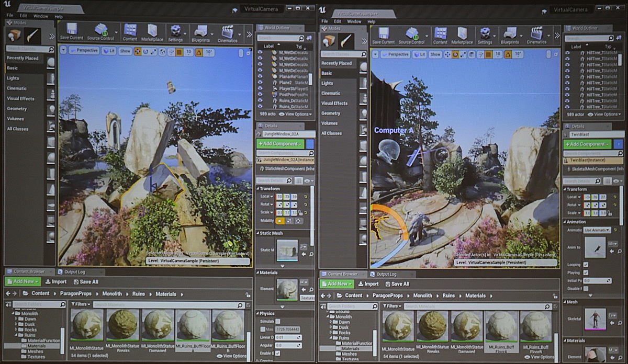628x364 pixels.
Task: Activate translate gizmo tool in left viewport
Action: pyautogui.click(x=138, y=51)
